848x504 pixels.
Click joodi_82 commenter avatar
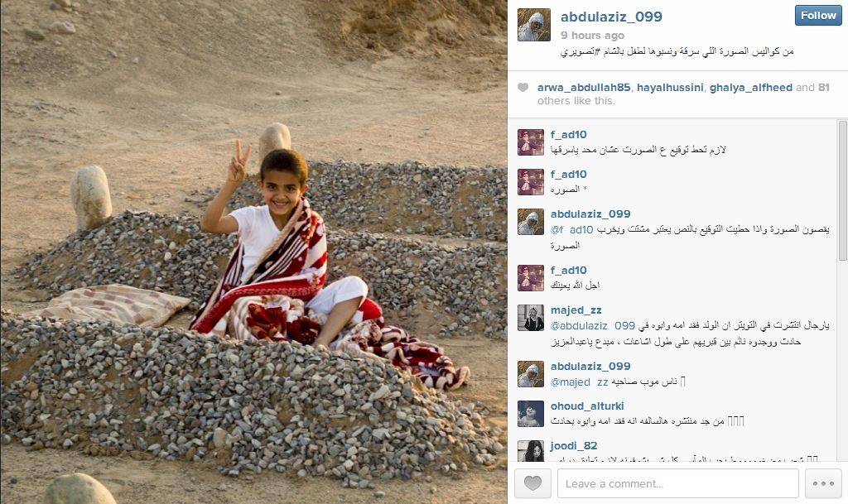(x=531, y=451)
